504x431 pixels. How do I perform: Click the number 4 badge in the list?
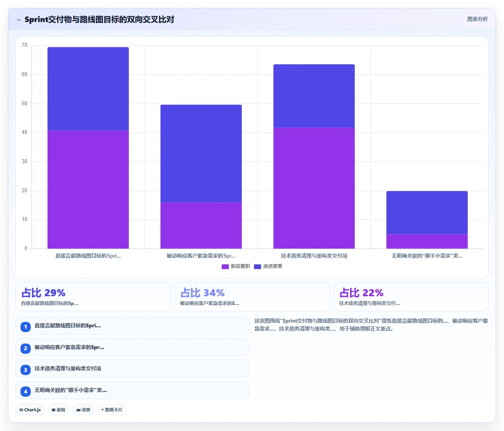pyautogui.click(x=26, y=391)
